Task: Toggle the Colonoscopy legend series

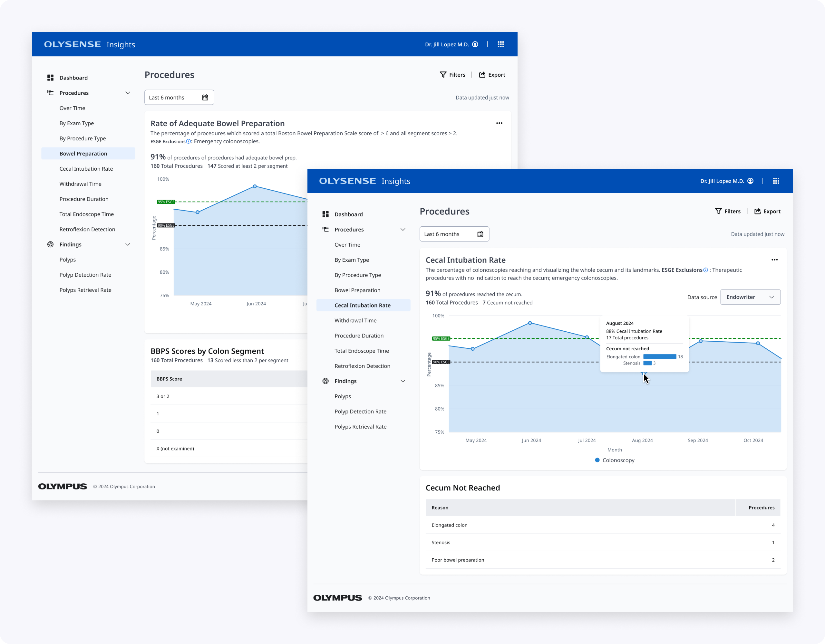Action: pos(614,460)
